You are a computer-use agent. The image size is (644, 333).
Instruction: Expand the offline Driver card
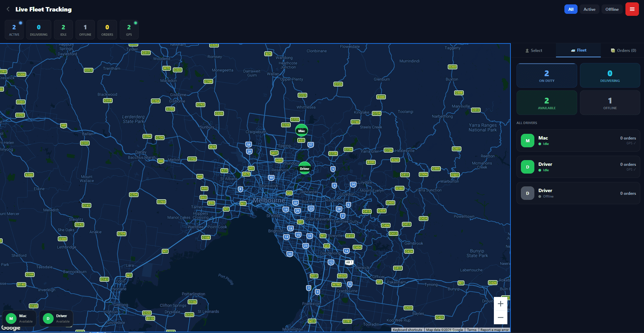[x=578, y=193]
